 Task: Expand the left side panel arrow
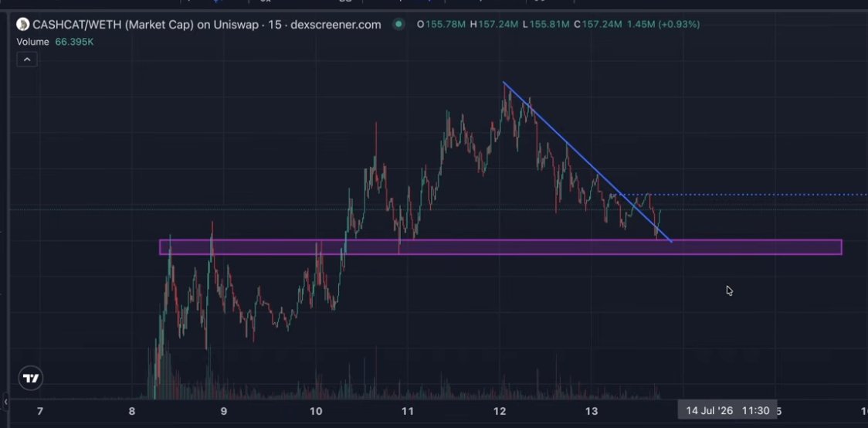[x=5, y=401]
